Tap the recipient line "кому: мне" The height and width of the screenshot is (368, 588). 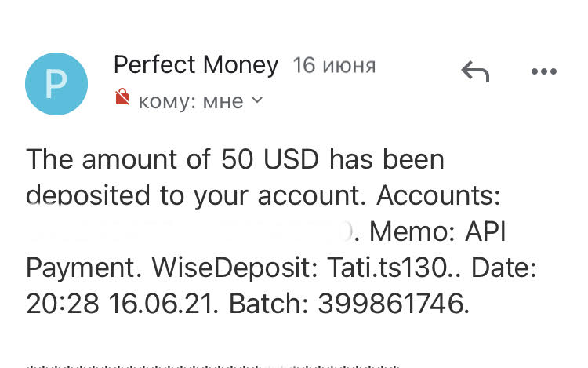(190, 100)
